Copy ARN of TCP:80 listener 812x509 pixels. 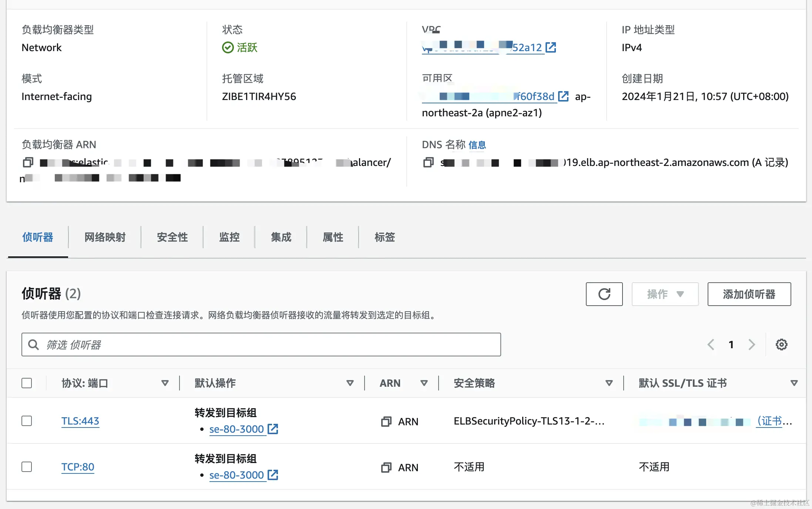(x=386, y=468)
